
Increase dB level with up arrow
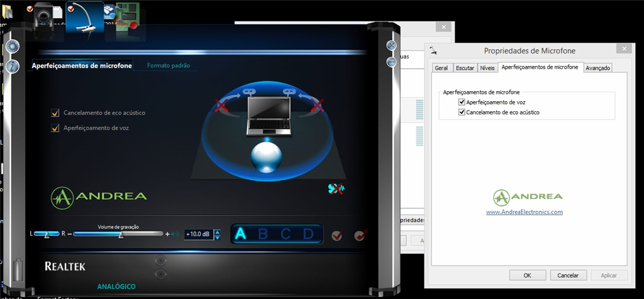click(x=218, y=232)
